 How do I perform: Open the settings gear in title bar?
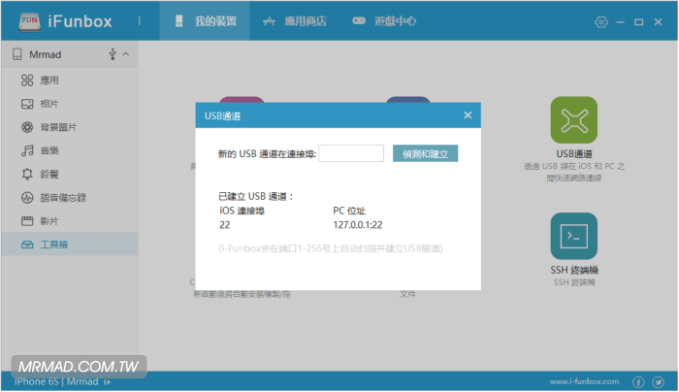click(601, 22)
